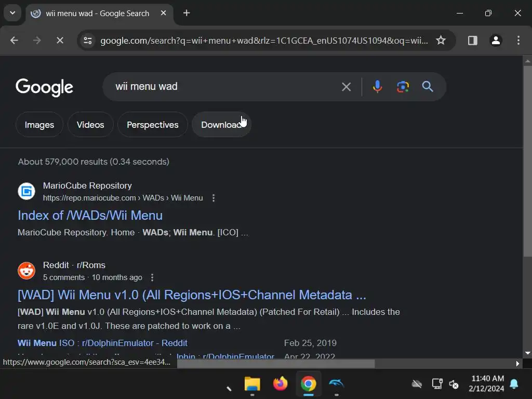Stop loading the page
This screenshot has width=532, height=399.
point(60,41)
